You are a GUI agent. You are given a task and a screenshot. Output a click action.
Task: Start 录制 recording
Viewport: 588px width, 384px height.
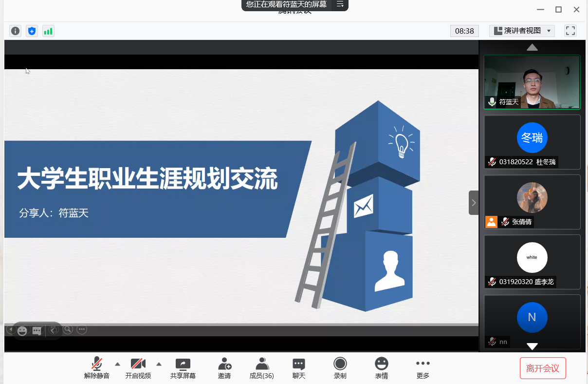(340, 368)
